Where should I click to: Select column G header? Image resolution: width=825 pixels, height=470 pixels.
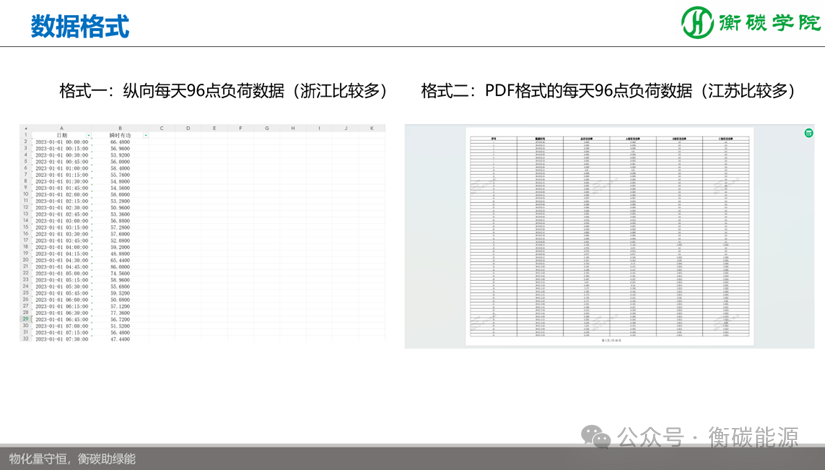tap(267, 128)
